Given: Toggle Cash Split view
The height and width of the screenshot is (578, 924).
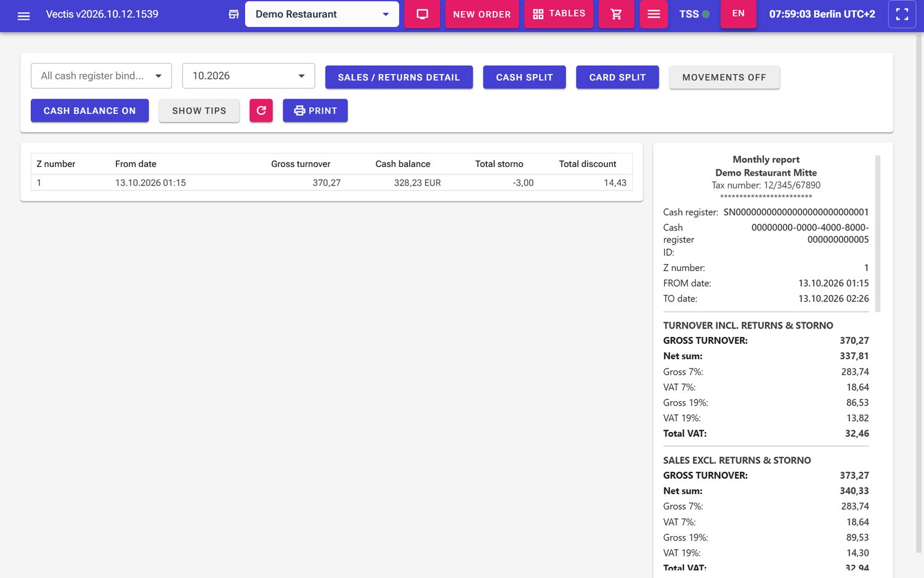Looking at the screenshot, I should pyautogui.click(x=524, y=77).
